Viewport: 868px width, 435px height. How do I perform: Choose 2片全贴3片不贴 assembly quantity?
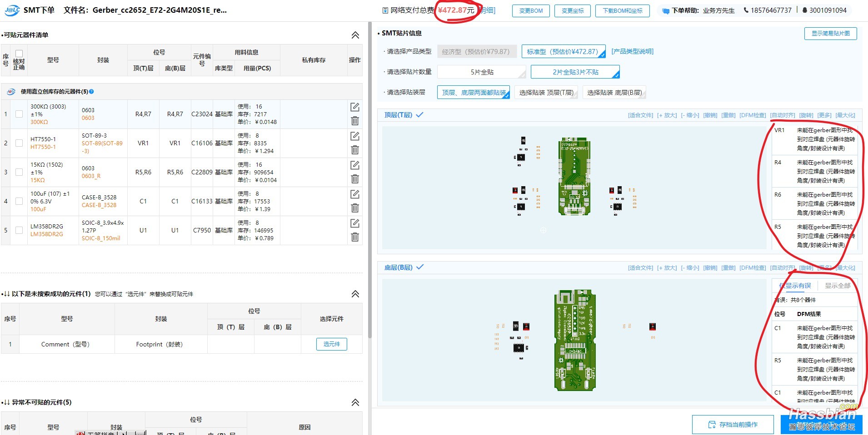tap(575, 72)
